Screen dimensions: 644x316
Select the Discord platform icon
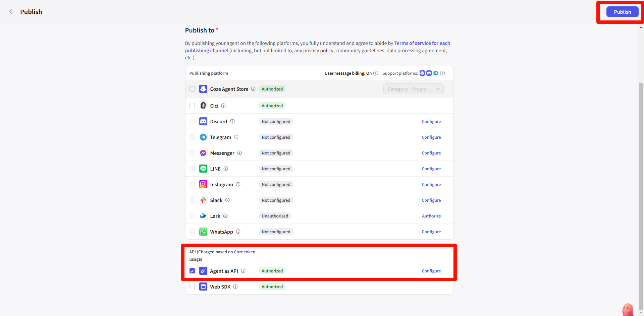pos(203,121)
